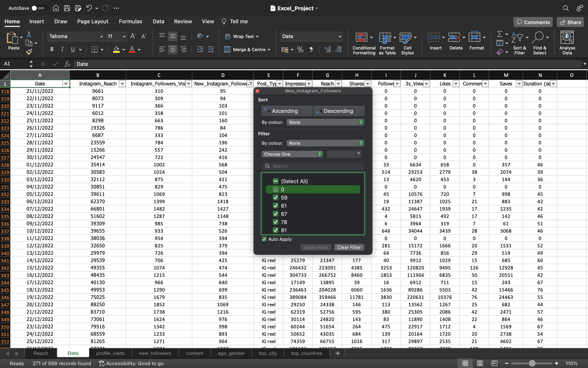Click the Undo arrow icon
This screenshot has width=588, height=368.
pyautogui.click(x=89, y=8)
